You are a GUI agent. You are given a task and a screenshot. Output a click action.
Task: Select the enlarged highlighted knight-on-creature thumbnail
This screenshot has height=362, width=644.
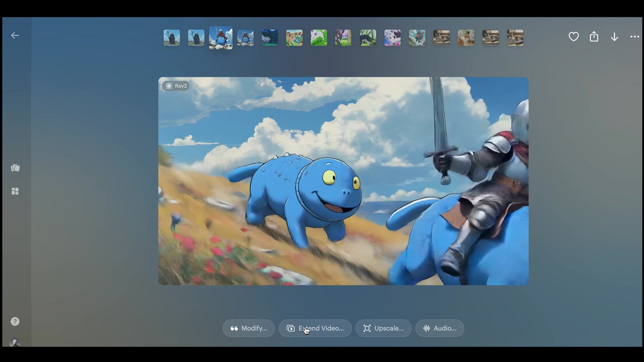pyautogui.click(x=221, y=38)
